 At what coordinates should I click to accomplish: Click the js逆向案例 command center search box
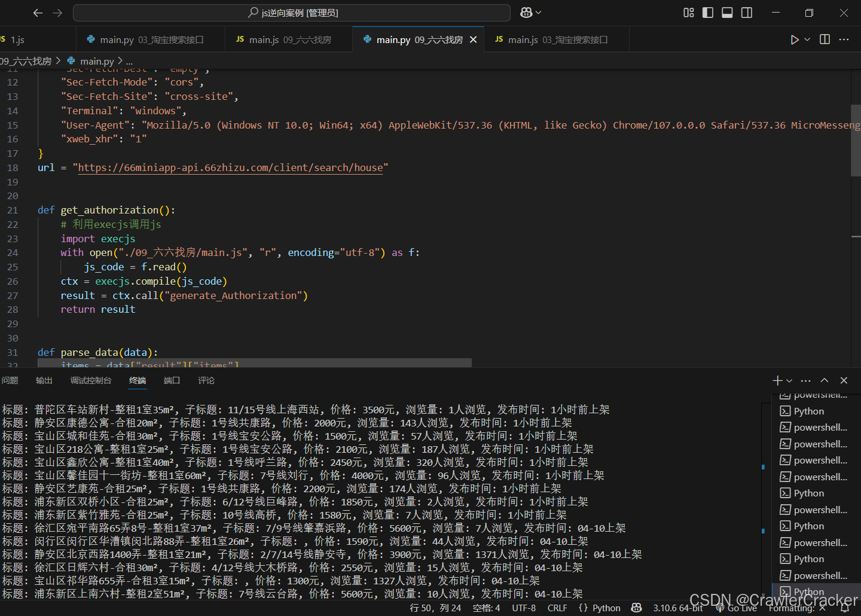point(292,13)
